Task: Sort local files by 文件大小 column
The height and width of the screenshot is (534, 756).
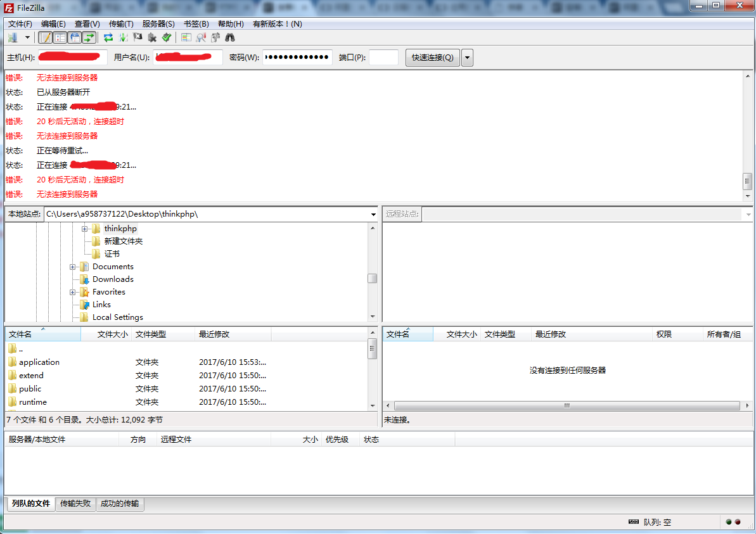Action: pyautogui.click(x=106, y=334)
